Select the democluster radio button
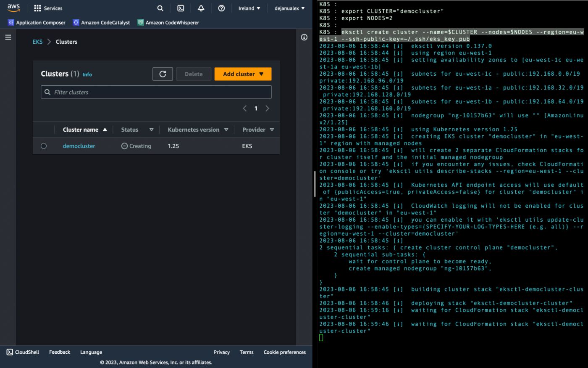 44,146
